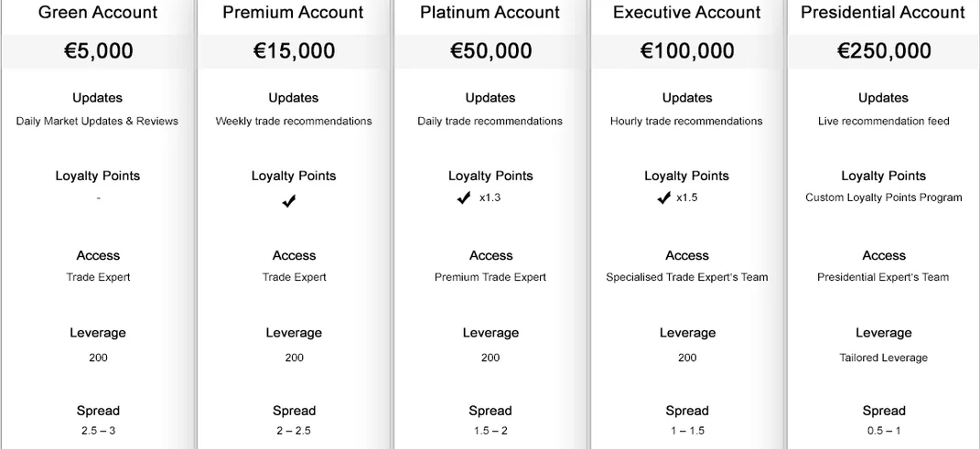Open the Executive Account column header
This screenshot has width=980, height=449.
(687, 13)
